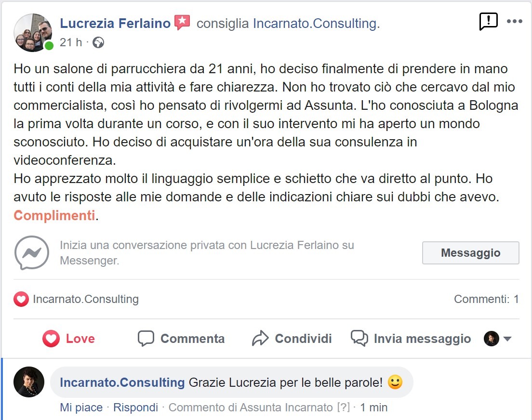Click Invia messaggio action

click(411, 339)
